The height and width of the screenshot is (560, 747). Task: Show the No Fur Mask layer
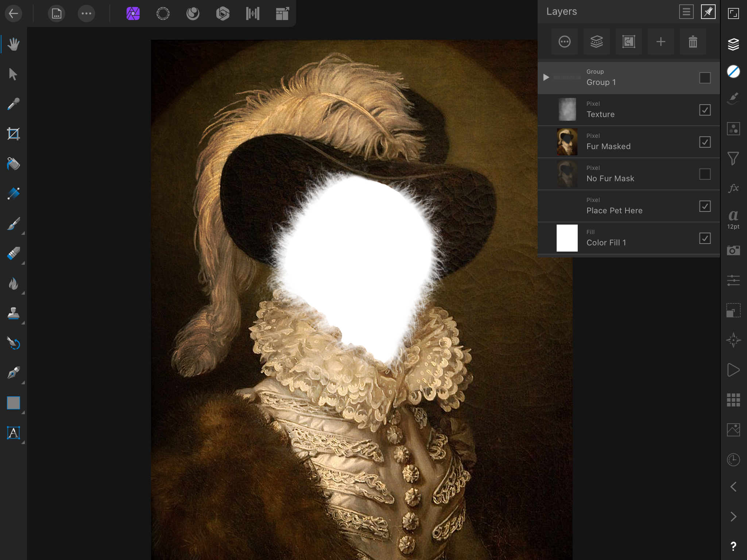tap(705, 174)
